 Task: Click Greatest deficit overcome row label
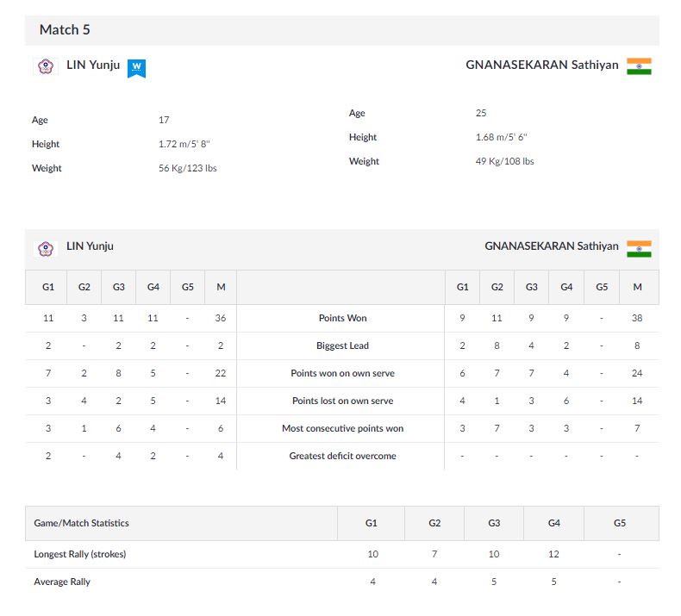[x=342, y=457]
